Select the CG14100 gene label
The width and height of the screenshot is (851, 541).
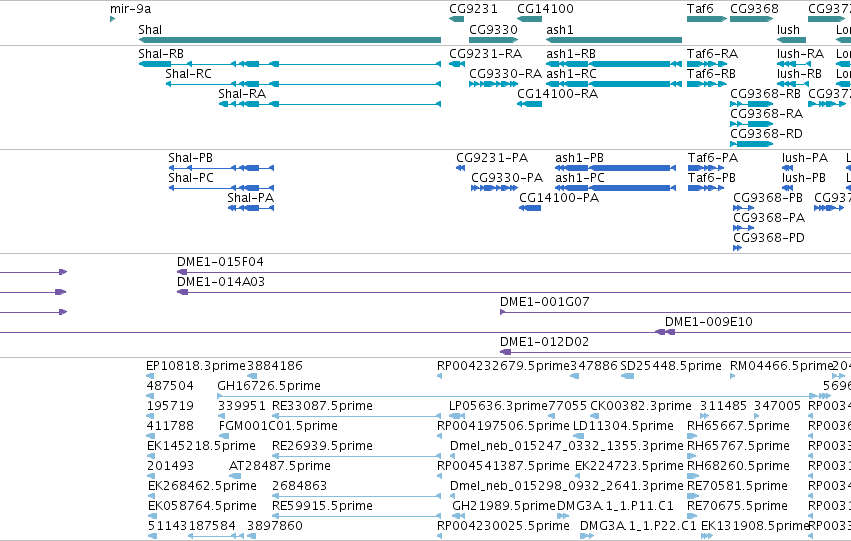(545, 9)
